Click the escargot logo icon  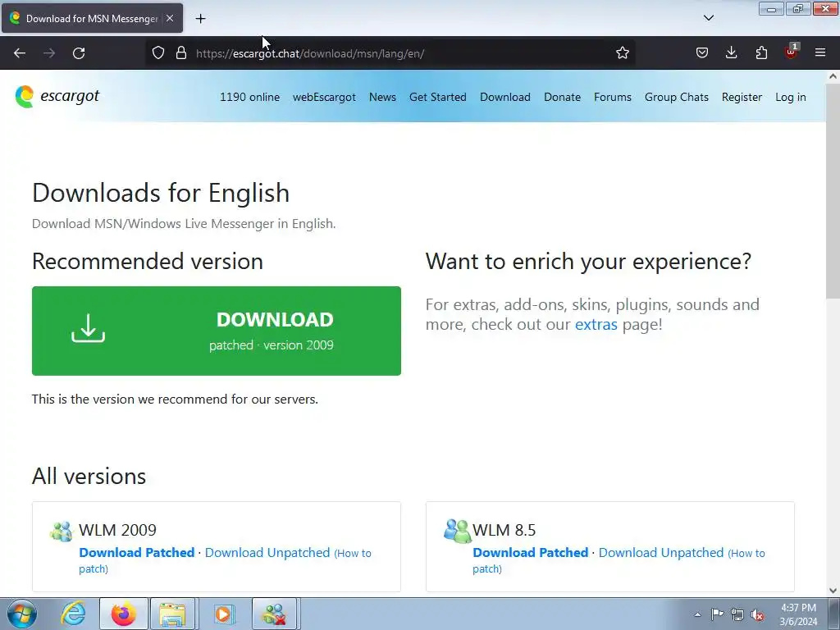pos(25,97)
